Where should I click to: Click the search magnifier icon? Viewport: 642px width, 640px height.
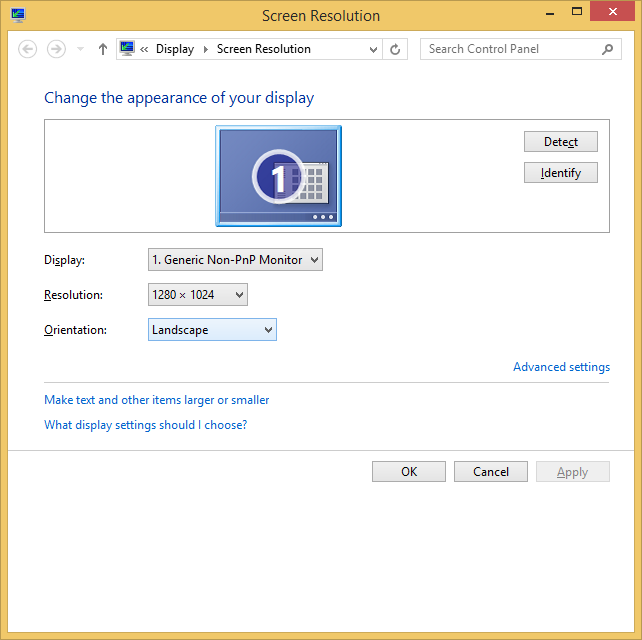click(607, 49)
